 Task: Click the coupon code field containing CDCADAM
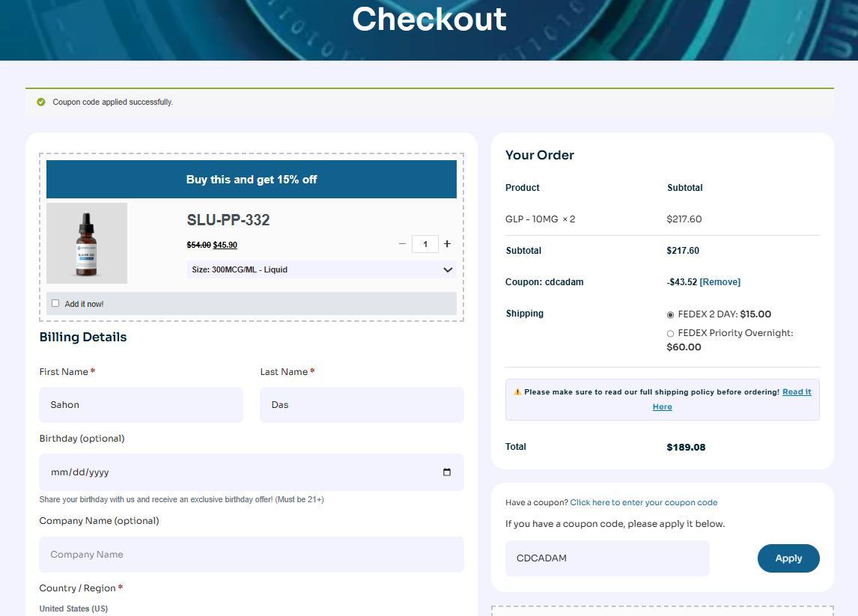coord(606,558)
